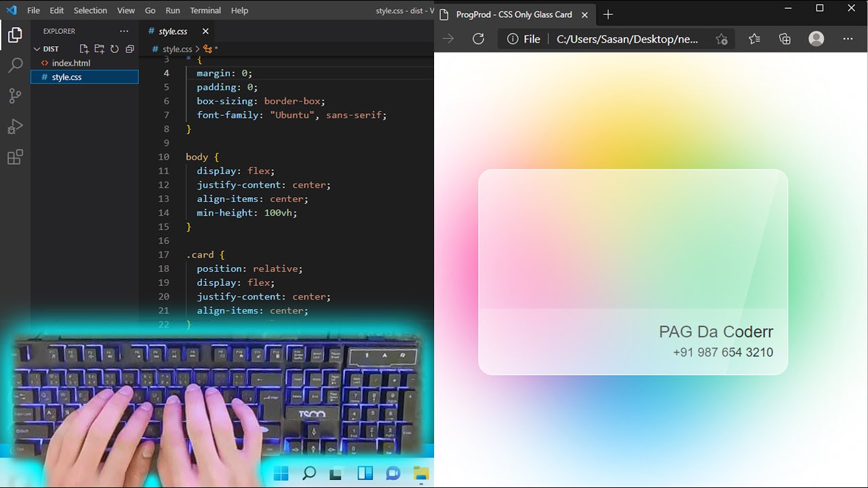This screenshot has width=868, height=488.
Task: Reload the browser page
Action: tap(478, 39)
